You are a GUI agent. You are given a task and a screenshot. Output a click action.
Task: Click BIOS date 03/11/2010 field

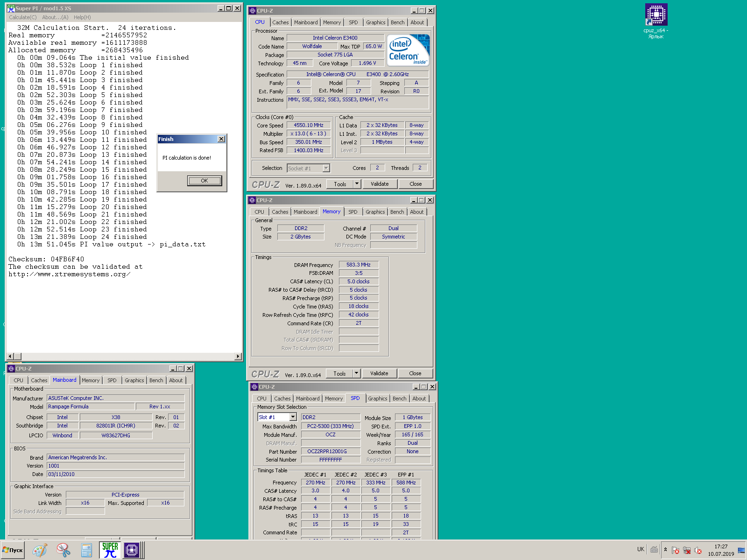coord(116,474)
